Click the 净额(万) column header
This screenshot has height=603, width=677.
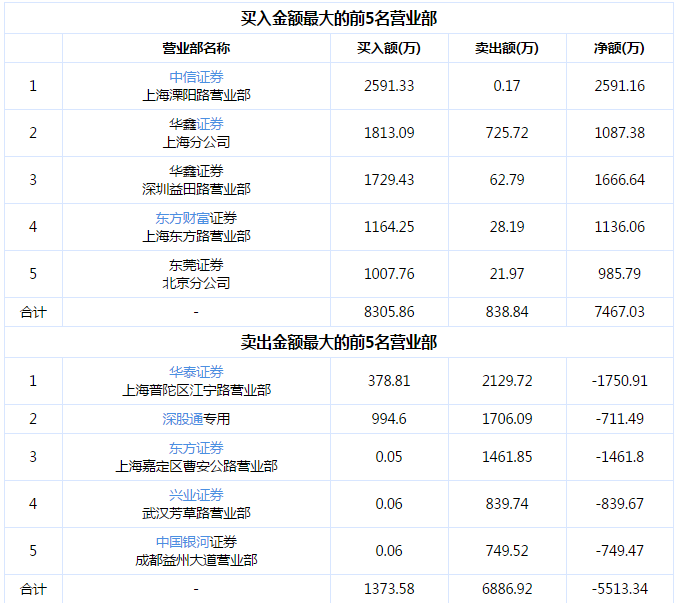click(x=619, y=48)
